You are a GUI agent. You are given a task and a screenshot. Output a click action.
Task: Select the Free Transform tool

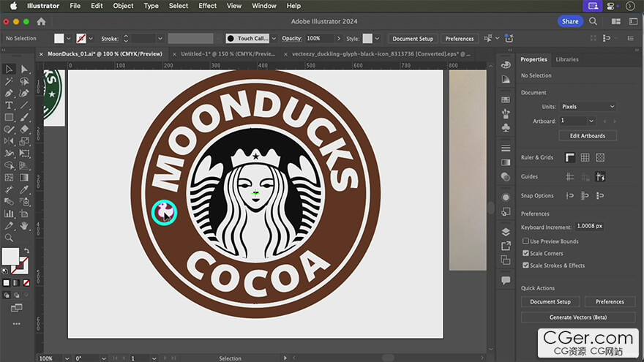[24, 154]
